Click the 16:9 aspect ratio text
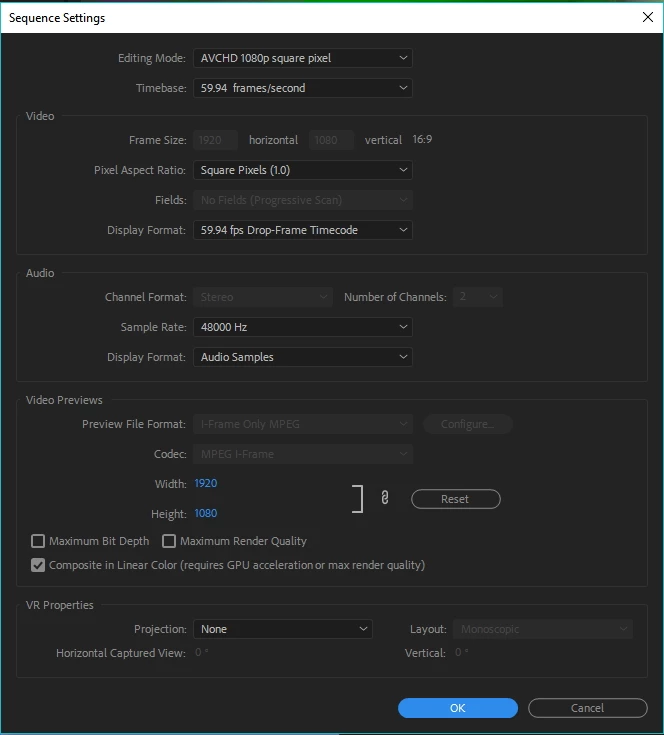Viewport: 664px width, 735px height. click(422, 140)
